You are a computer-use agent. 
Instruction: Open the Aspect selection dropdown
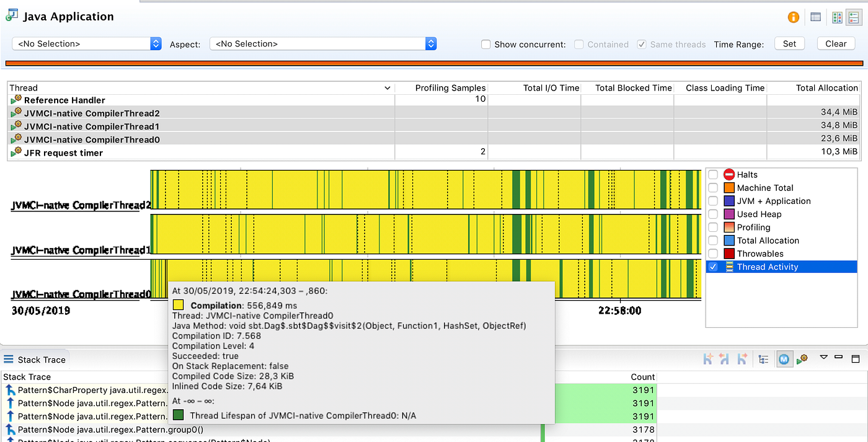(x=431, y=43)
